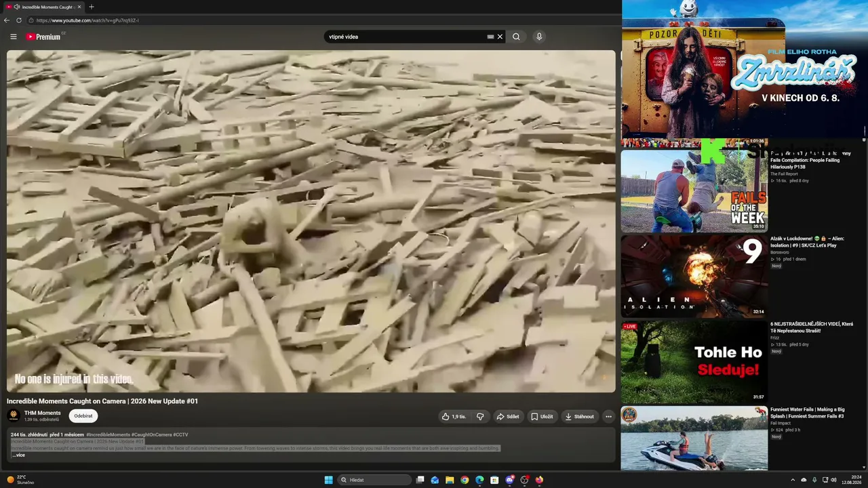Screen dimensions: 868x488
Task: Open OneDrive cloud tray icon
Action: coord(804,480)
